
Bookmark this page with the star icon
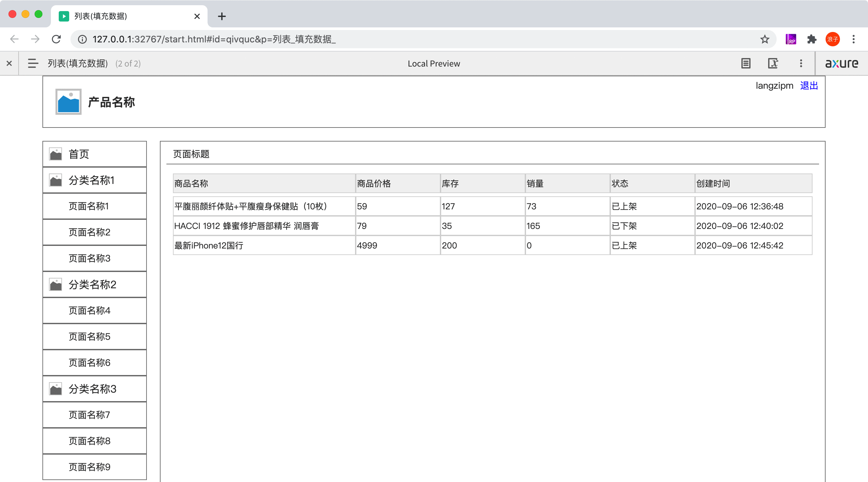pyautogui.click(x=765, y=39)
